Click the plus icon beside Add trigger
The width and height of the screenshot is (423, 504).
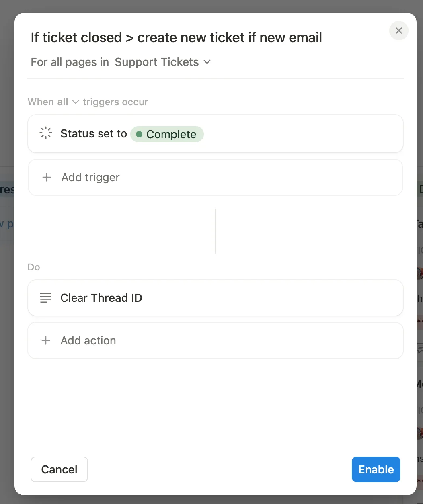(x=47, y=177)
